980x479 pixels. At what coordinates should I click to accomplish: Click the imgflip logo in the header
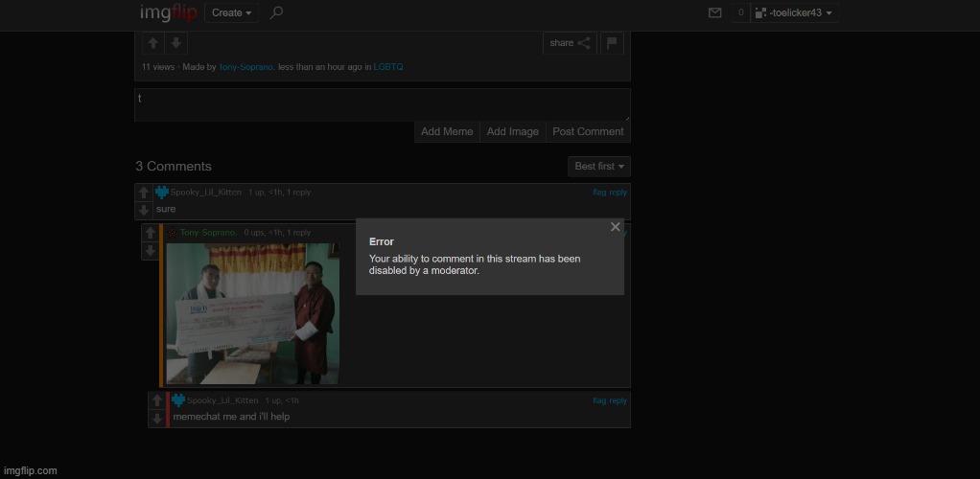(168, 12)
